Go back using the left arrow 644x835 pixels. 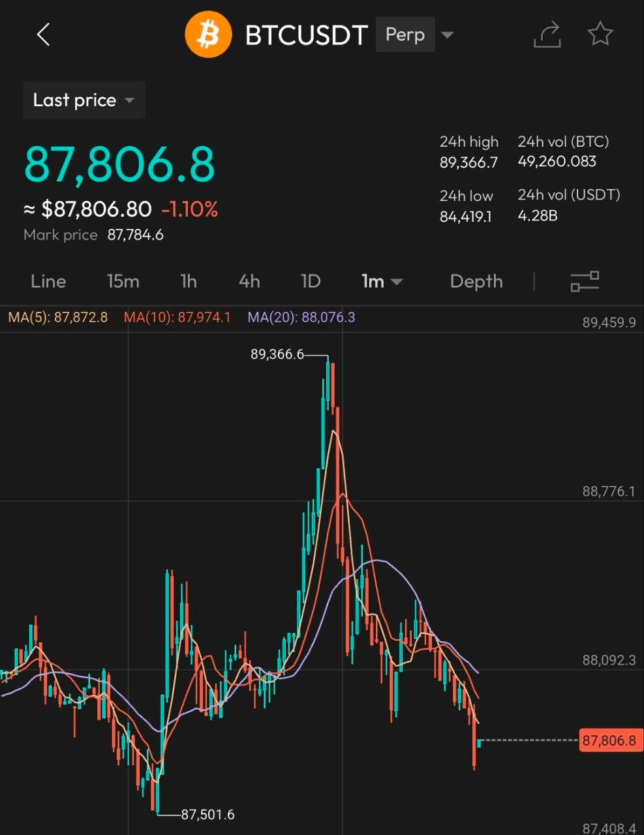[x=43, y=35]
